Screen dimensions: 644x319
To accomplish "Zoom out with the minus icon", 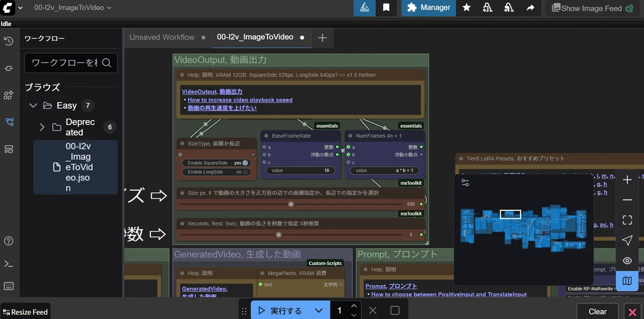I will coord(627,200).
